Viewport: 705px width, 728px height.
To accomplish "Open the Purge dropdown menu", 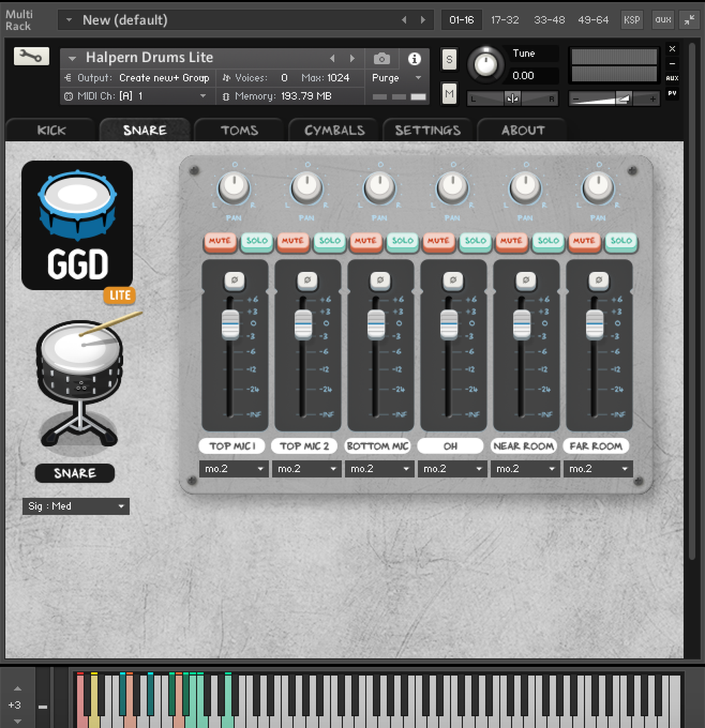I will (397, 78).
